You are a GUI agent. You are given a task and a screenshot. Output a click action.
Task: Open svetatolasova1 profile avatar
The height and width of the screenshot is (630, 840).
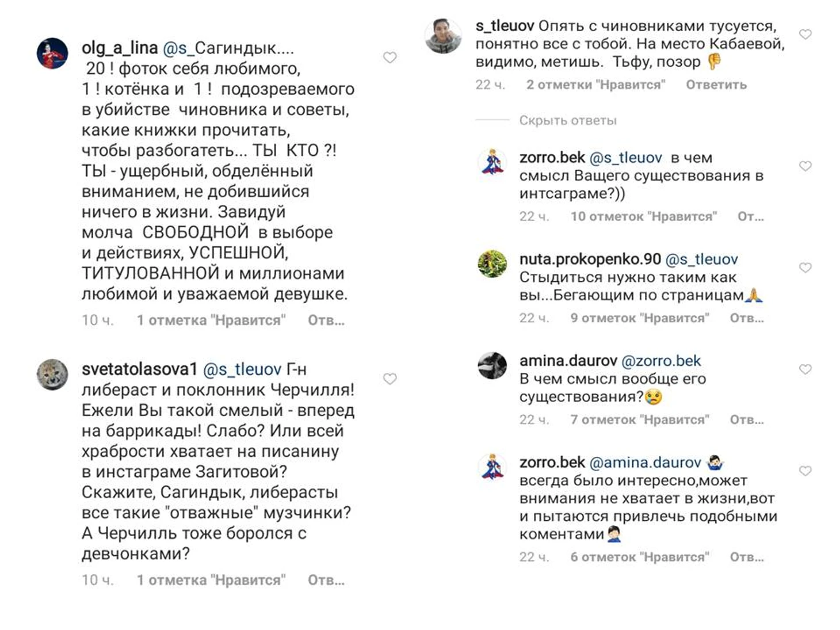52,375
